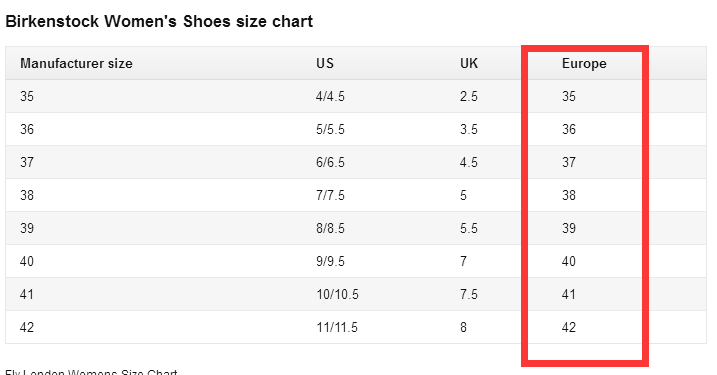717x375 pixels.
Task: Click US size 11/11.5 cell
Action: 337,327
